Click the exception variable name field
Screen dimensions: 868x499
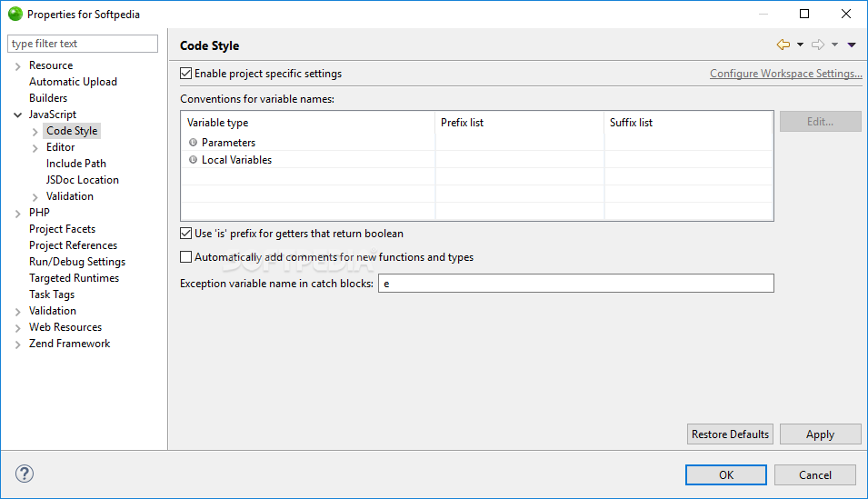point(575,283)
